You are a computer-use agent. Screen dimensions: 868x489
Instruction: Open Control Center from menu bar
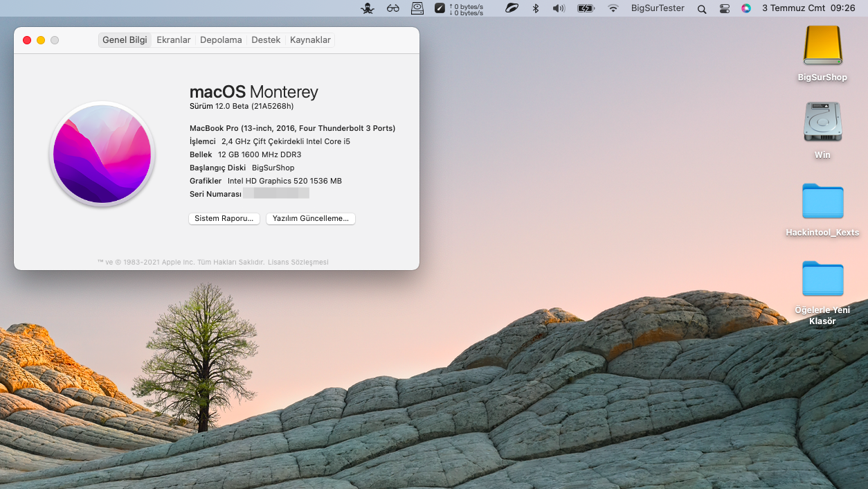(x=725, y=8)
